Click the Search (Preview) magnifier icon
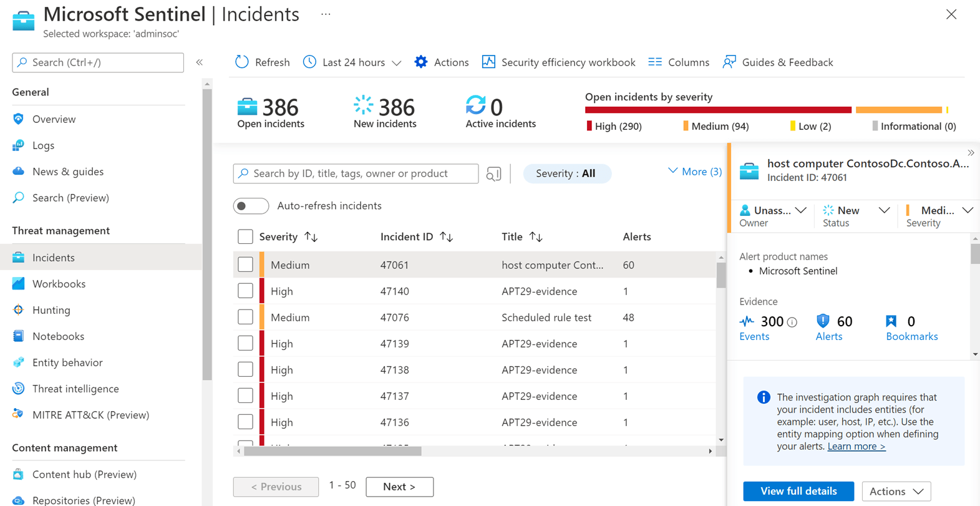Viewport: 980px width, 506px height. [18, 198]
